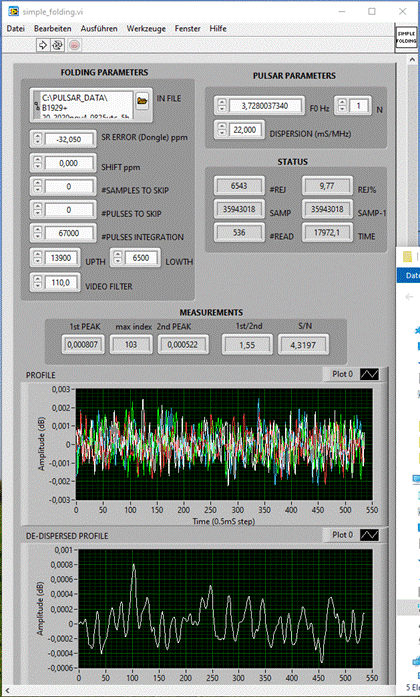This screenshot has width=420, height=697.
Task: Click the #PULSES INTEGRATION stepper arrows
Action: (x=38, y=232)
